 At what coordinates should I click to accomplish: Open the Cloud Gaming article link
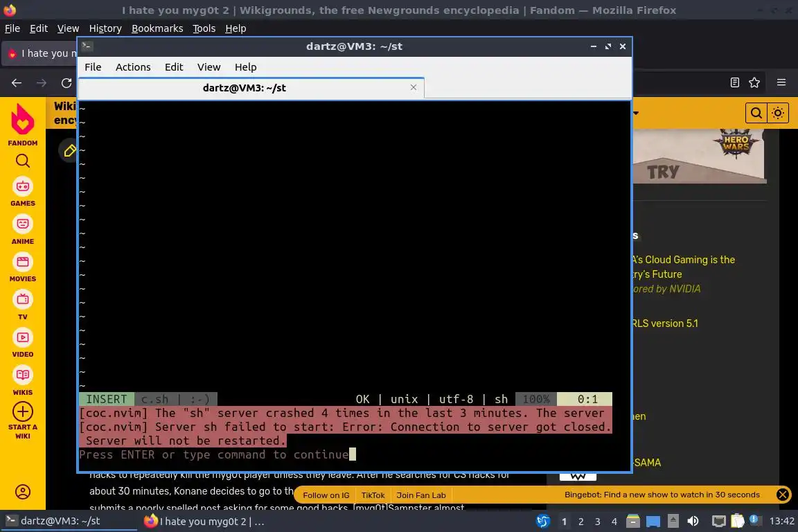point(684,267)
